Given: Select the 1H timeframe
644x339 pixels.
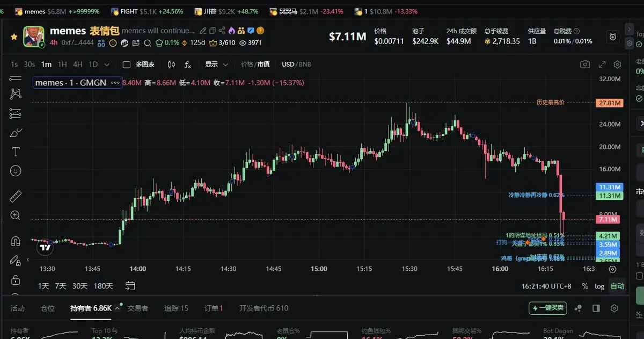Looking at the screenshot, I should click(62, 64).
